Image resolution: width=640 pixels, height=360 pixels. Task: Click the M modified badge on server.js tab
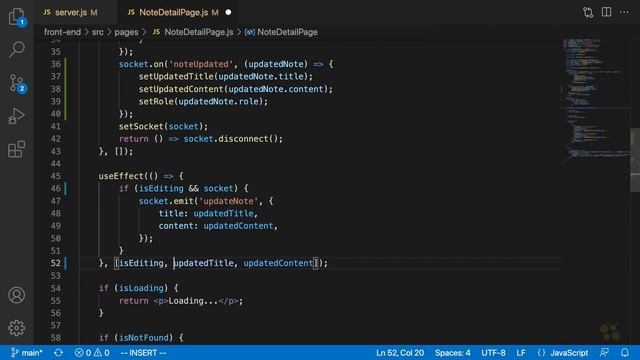point(94,12)
